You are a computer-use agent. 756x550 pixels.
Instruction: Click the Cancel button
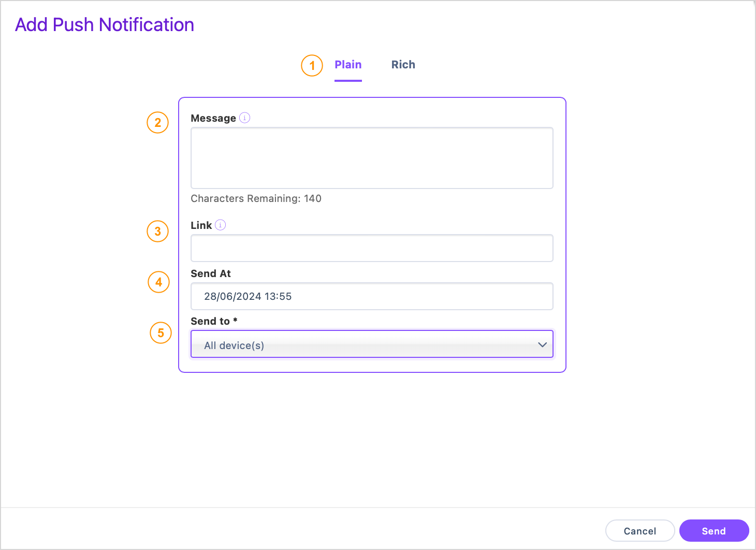(x=640, y=531)
